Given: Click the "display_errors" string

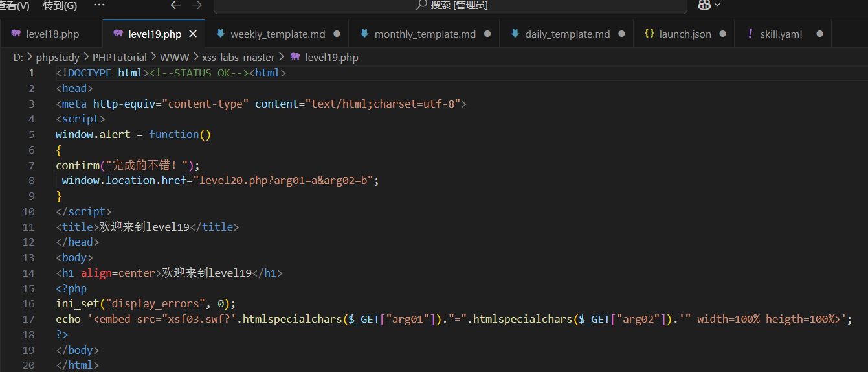Looking at the screenshot, I should (x=155, y=303).
